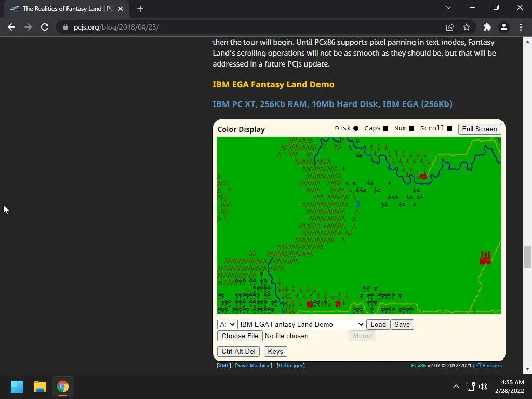Open the Debugger link
532x399 pixels.
(x=291, y=365)
